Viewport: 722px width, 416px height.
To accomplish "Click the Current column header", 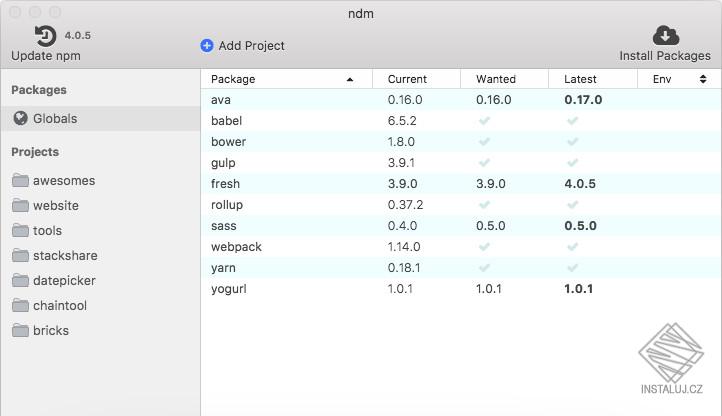I will pyautogui.click(x=407, y=79).
